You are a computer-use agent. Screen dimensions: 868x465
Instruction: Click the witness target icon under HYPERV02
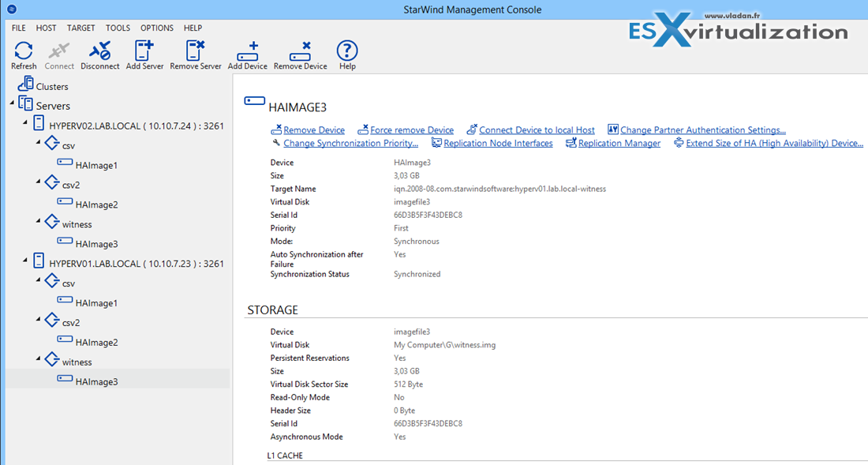click(x=51, y=222)
